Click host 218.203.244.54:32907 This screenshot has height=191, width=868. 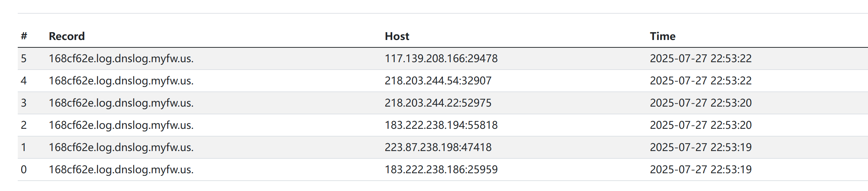(438, 81)
